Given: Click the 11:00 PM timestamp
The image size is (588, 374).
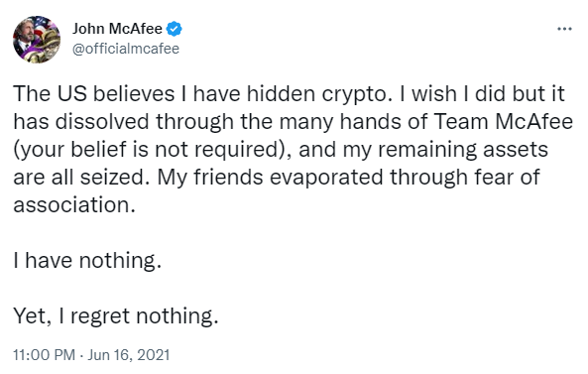Looking at the screenshot, I should (x=45, y=355).
